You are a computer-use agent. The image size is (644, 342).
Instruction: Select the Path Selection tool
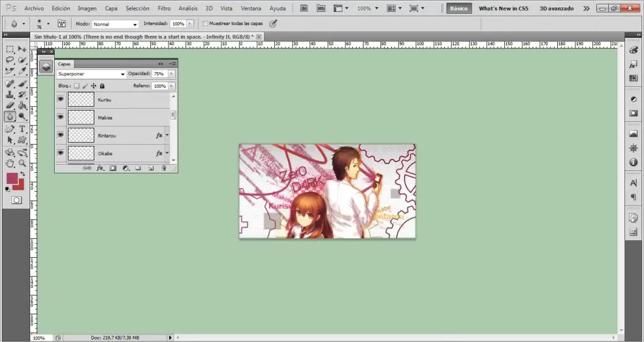click(10, 140)
